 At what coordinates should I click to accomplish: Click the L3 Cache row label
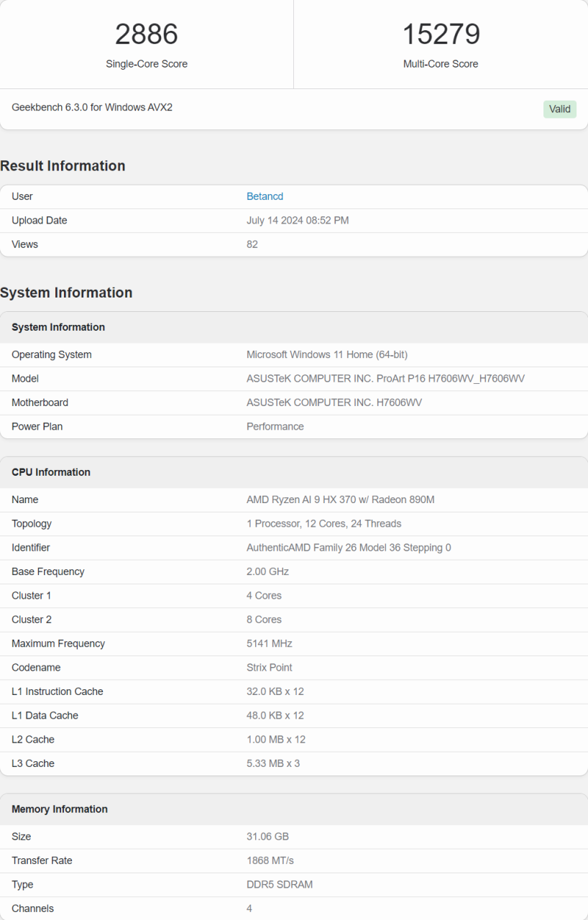pos(33,763)
